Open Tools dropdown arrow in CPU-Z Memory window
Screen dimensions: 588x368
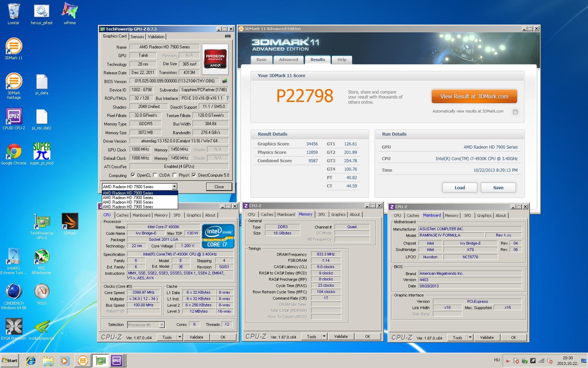point(324,336)
